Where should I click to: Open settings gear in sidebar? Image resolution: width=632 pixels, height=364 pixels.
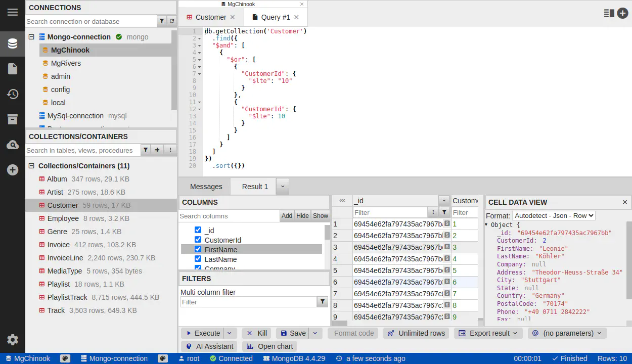13,340
